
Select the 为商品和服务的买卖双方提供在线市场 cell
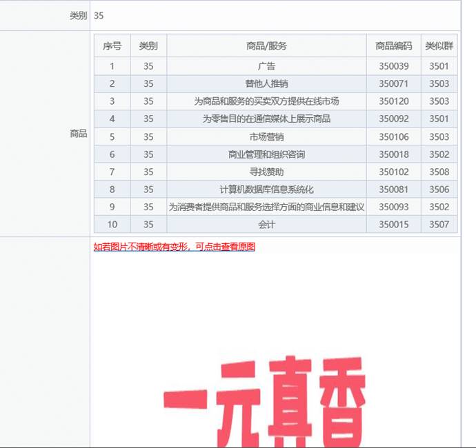(266, 101)
